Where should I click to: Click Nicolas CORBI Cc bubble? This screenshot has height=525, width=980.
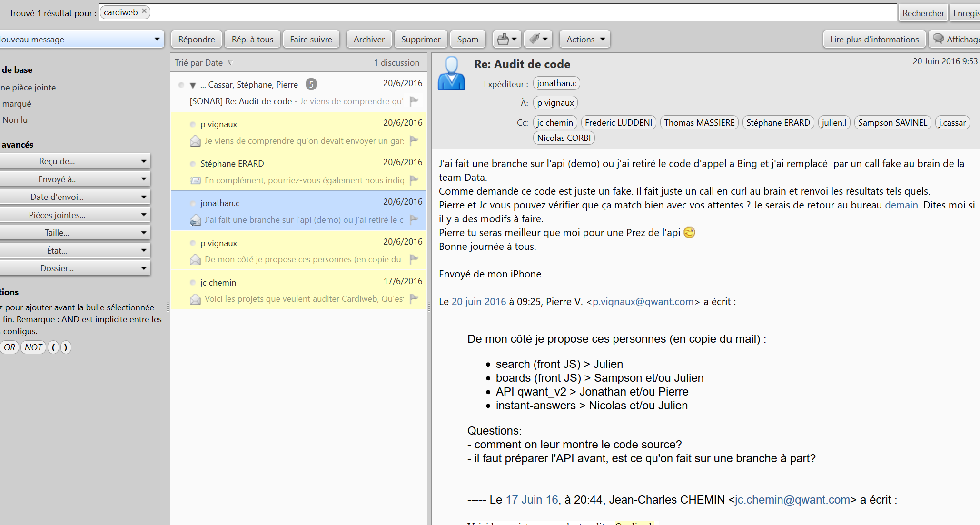[x=564, y=138]
